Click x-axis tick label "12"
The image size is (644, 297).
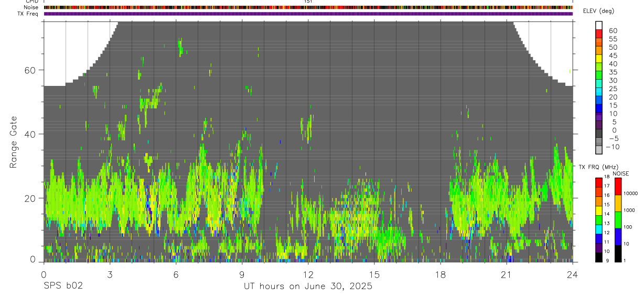point(308,274)
